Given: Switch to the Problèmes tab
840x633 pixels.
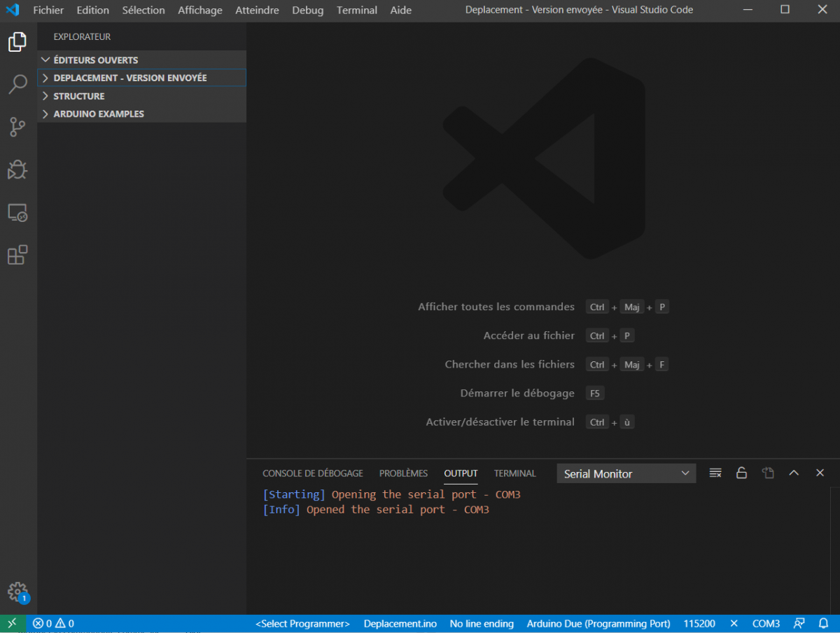Looking at the screenshot, I should (x=403, y=473).
